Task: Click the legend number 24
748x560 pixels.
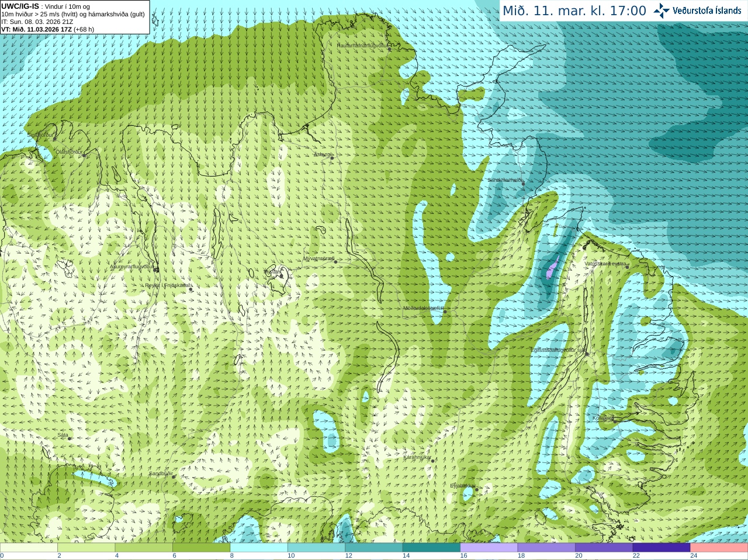Action: click(694, 556)
